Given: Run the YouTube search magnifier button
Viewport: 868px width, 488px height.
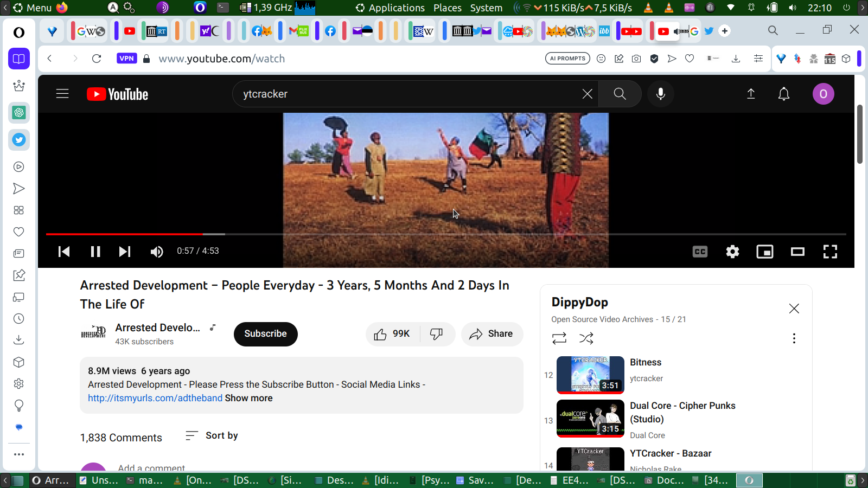Looking at the screenshot, I should (620, 94).
